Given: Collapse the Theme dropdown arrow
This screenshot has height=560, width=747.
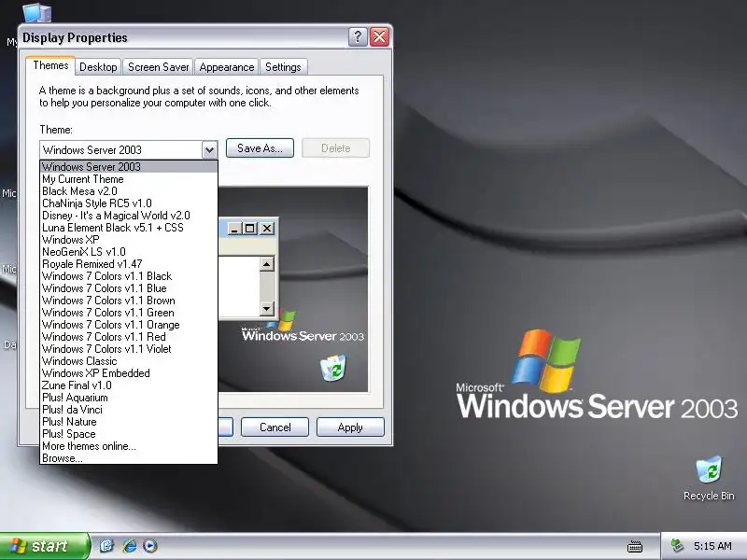Looking at the screenshot, I should pos(209,150).
